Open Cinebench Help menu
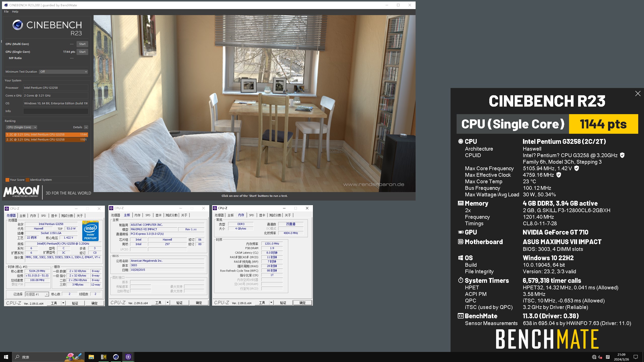The image size is (644, 362). click(15, 12)
